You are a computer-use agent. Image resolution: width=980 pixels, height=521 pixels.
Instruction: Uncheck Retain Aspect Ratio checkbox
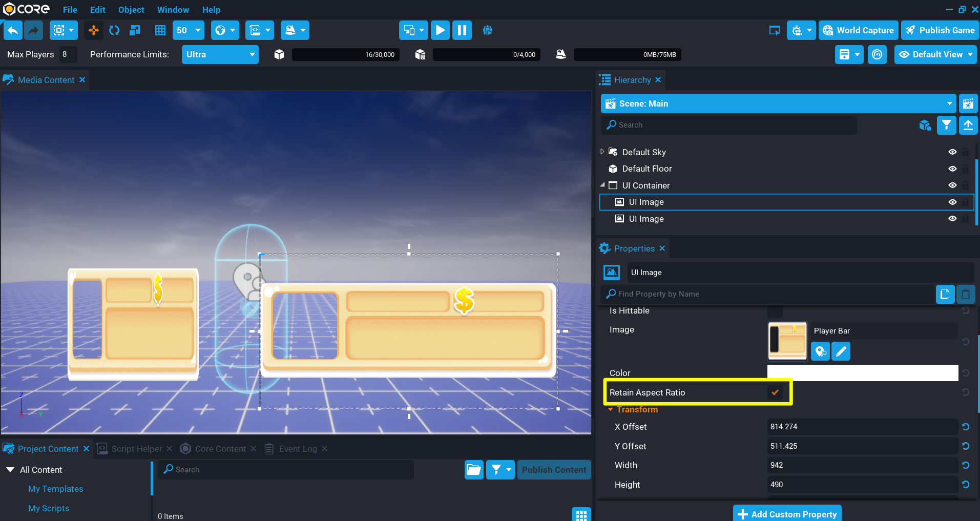click(x=775, y=392)
